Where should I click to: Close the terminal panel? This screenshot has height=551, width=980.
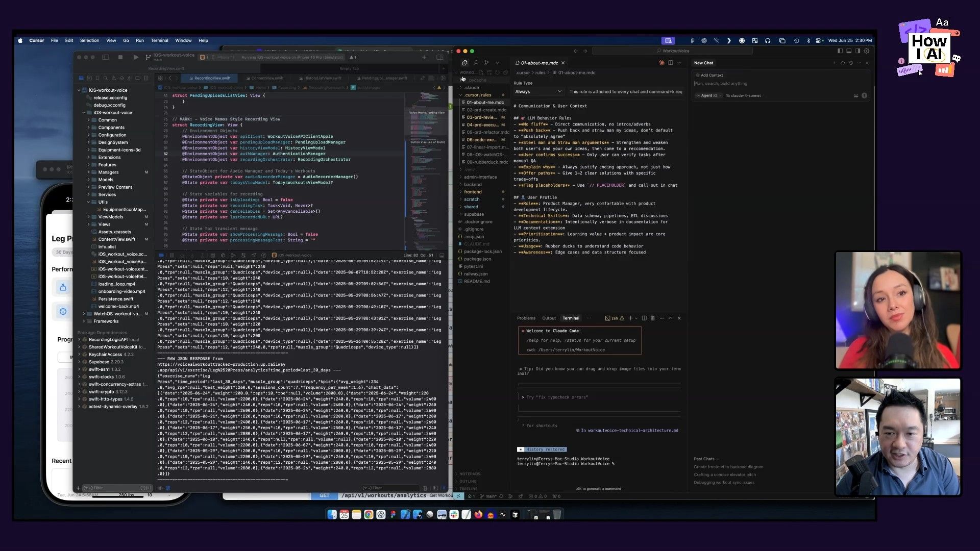click(x=679, y=318)
